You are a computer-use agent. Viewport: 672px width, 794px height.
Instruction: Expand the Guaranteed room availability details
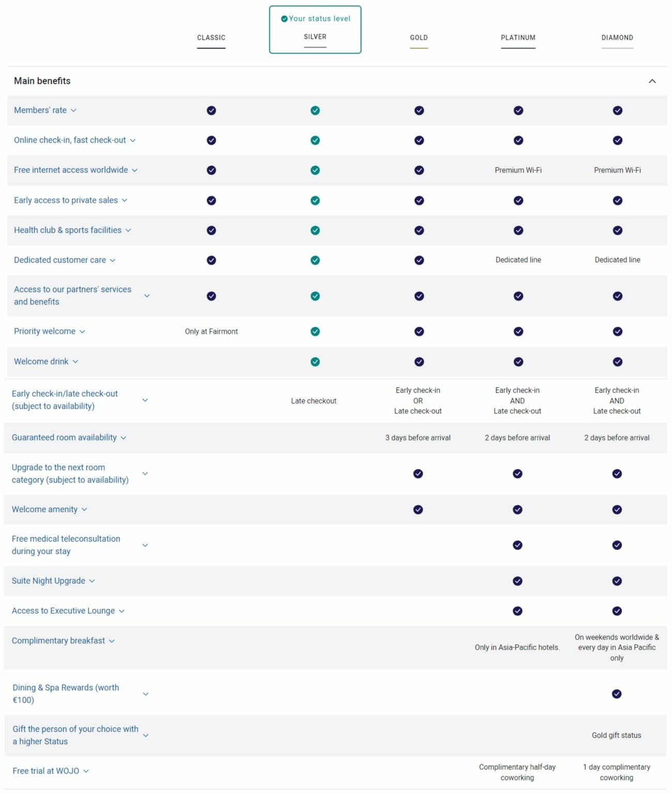tap(124, 438)
